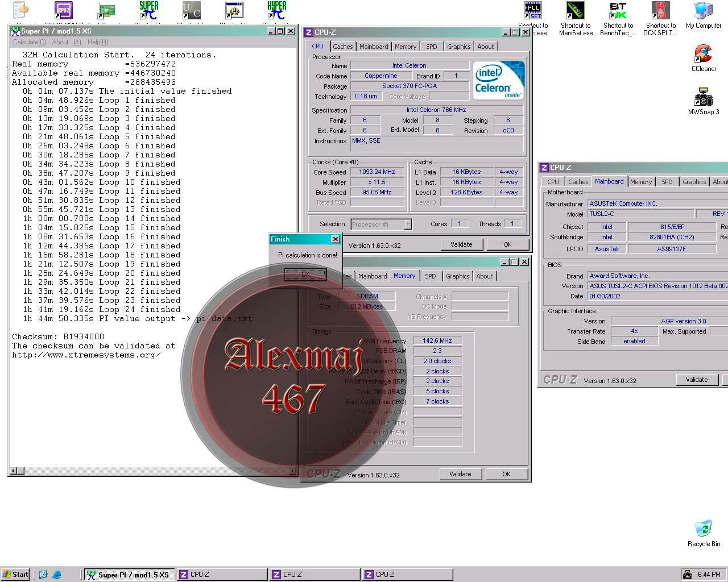The height and width of the screenshot is (582, 728).
Task: Open Caches tab in CPU-Z Mainboard window
Action: (578, 182)
